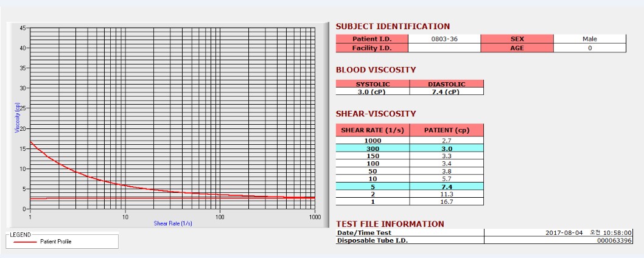
Task: Click the Systolic 3.0 (cP) value
Action: click(373, 92)
